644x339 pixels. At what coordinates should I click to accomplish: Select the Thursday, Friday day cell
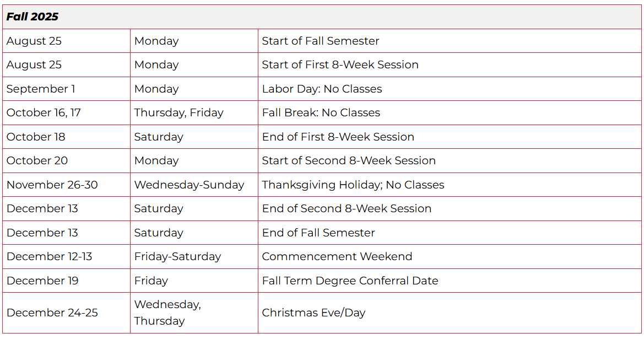(179, 112)
